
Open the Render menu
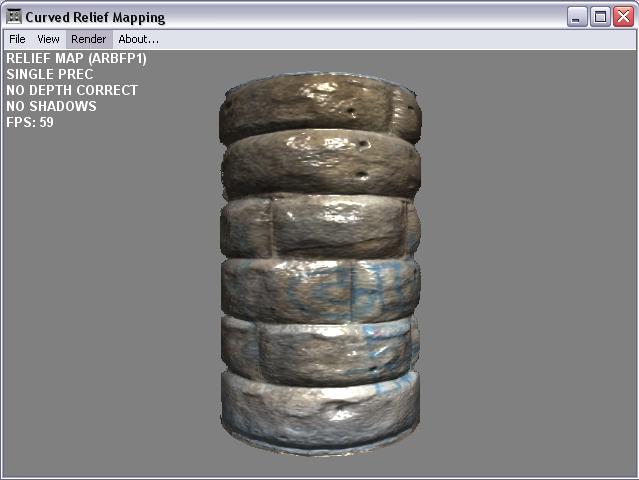(89, 39)
